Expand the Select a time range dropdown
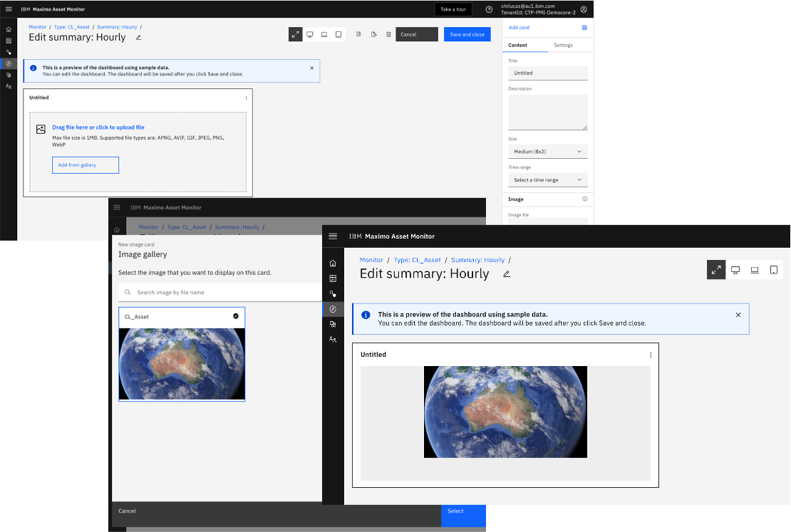This screenshot has height=532, width=791. tap(547, 179)
